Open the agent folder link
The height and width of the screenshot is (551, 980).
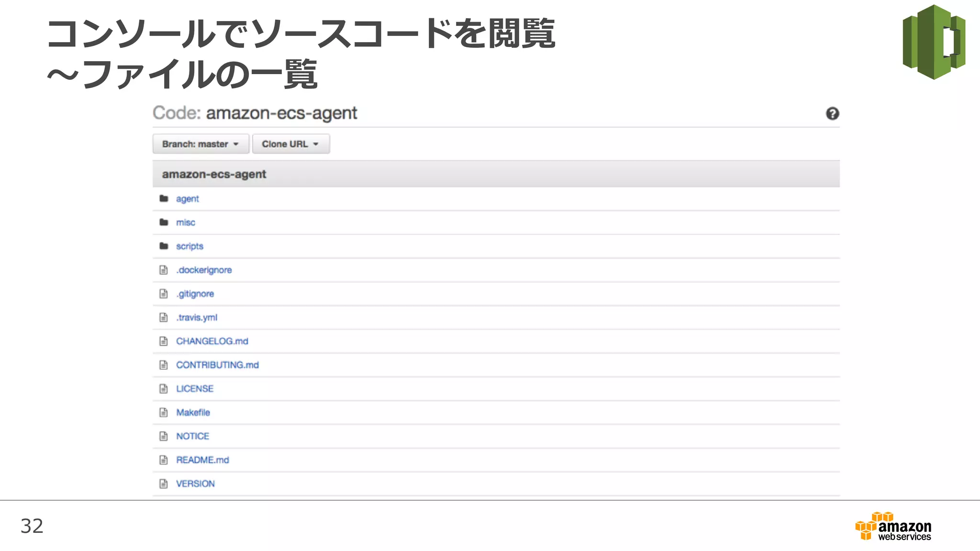tap(187, 198)
